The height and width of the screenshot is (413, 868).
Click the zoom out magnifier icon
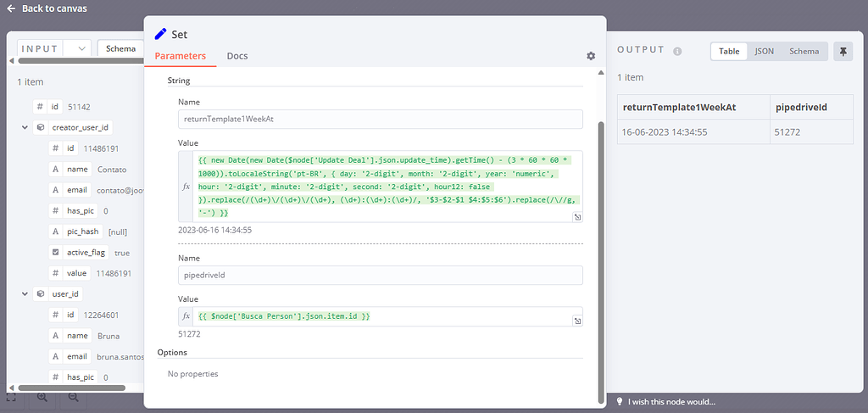(74, 397)
